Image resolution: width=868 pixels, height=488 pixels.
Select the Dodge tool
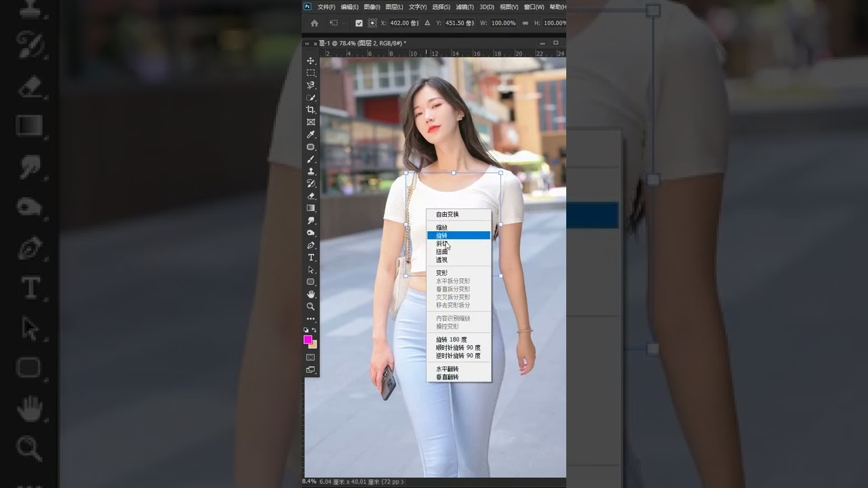(311, 232)
